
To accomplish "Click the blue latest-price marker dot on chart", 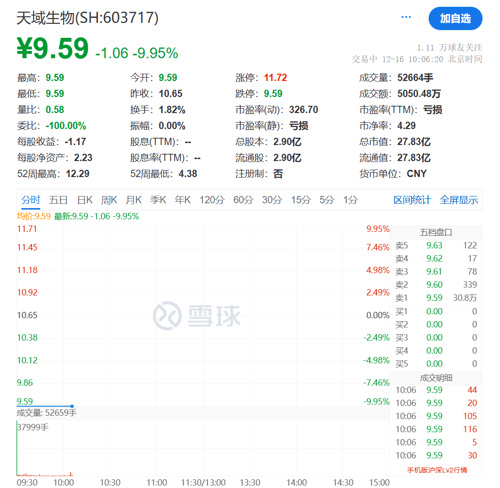I will pos(72,406).
